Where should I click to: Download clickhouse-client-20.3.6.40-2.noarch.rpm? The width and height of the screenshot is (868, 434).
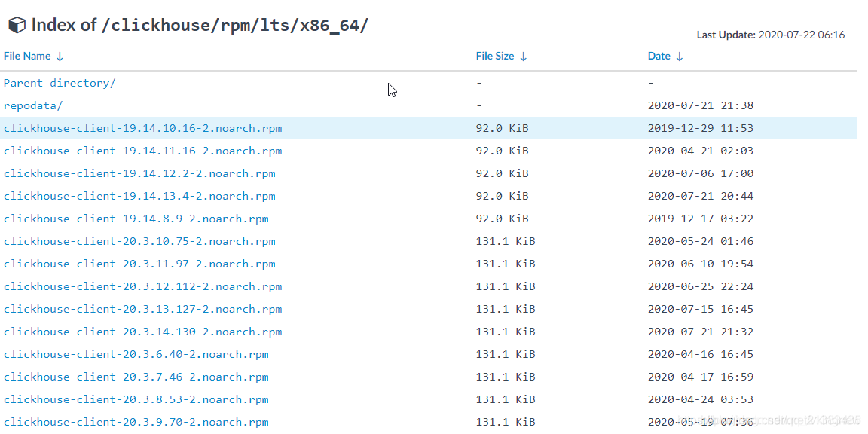pyautogui.click(x=136, y=354)
